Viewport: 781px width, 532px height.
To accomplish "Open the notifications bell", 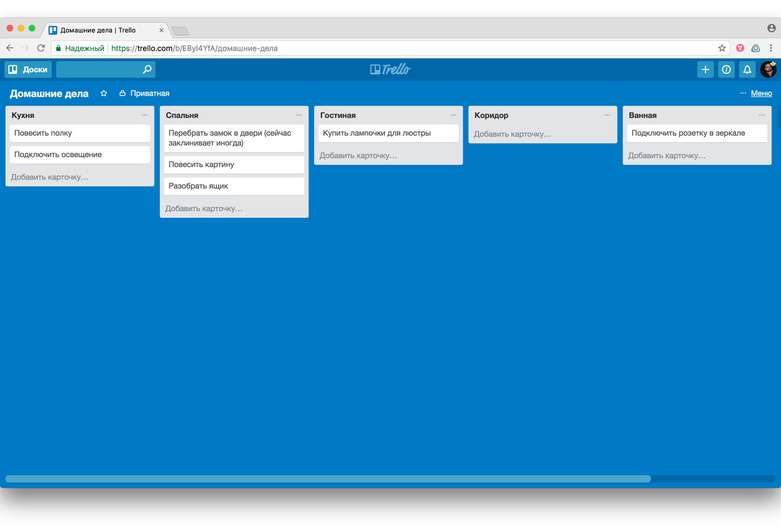I will pos(747,69).
